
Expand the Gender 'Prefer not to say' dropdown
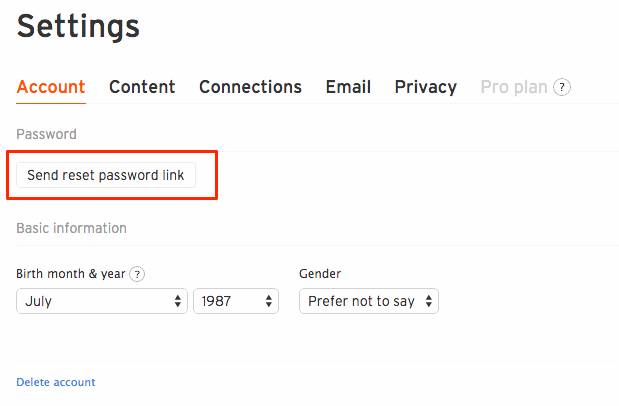click(x=369, y=301)
